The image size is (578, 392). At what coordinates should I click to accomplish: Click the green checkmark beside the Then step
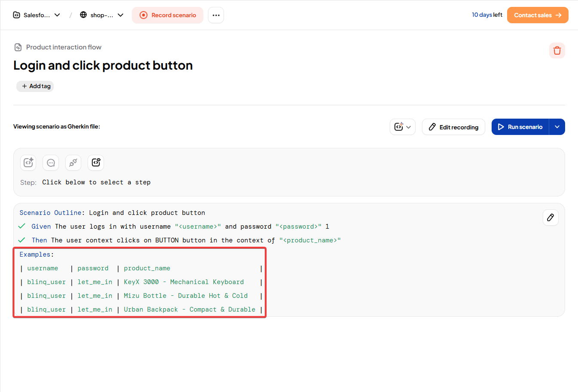(22, 240)
